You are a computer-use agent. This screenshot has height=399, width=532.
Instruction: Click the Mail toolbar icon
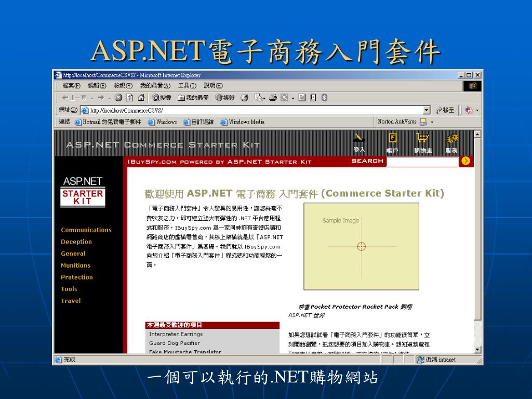click(259, 98)
